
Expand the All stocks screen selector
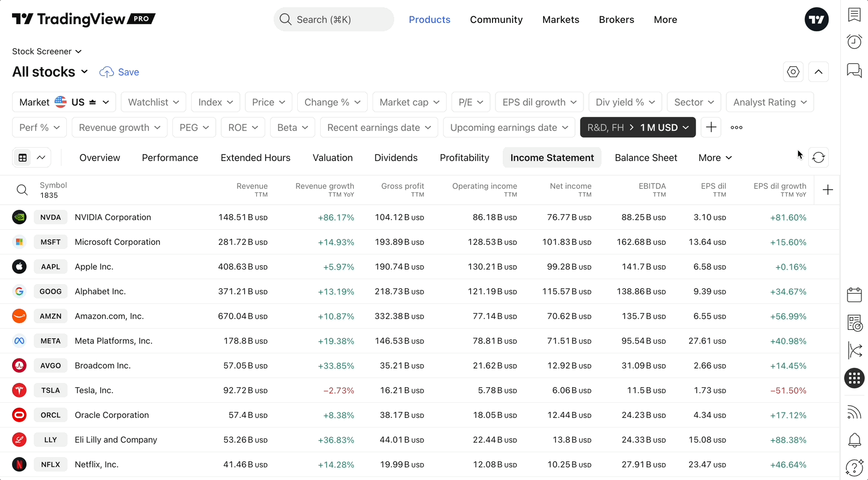click(x=50, y=72)
